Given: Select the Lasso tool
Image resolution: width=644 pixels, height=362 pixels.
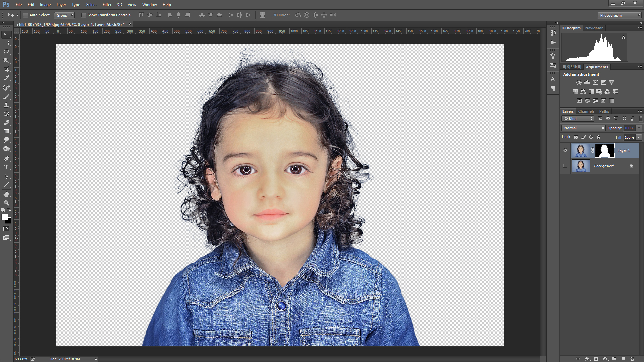Looking at the screenshot, I should (6, 52).
